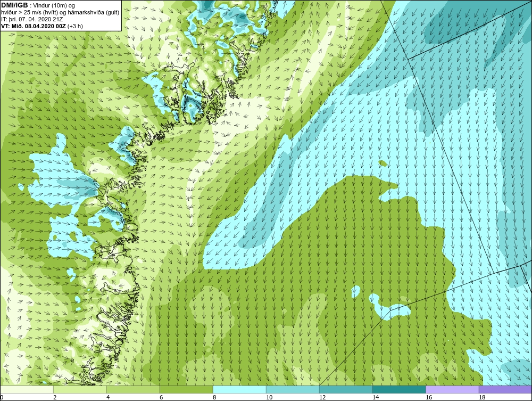Viewport: 532px width, 401px height.
Task: Click the 'hviður > 25 m/s' legend line
Action: coord(60,13)
